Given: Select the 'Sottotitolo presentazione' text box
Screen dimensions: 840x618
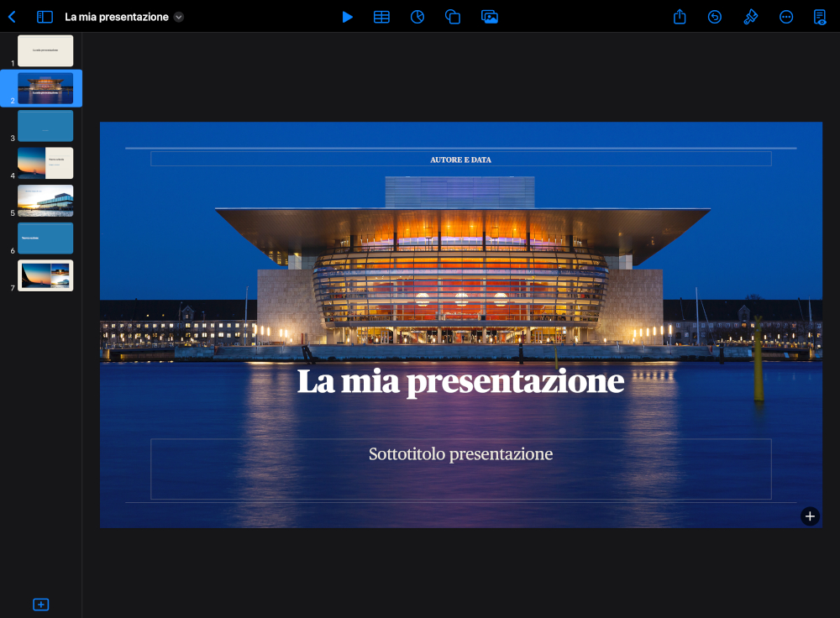Looking at the screenshot, I should coord(460,453).
